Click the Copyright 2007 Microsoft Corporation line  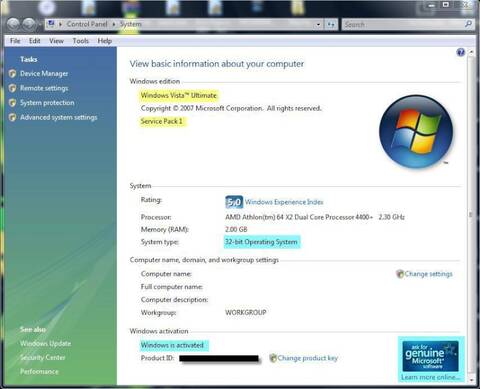click(x=231, y=108)
